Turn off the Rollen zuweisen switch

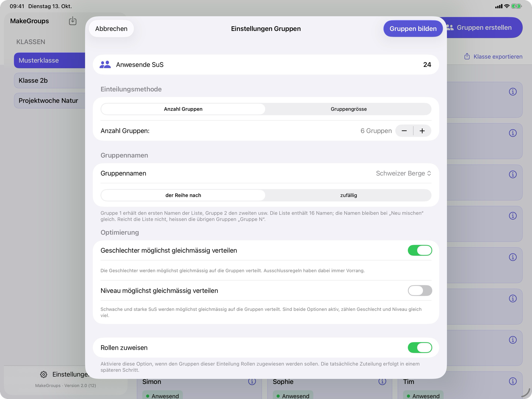coord(420,348)
